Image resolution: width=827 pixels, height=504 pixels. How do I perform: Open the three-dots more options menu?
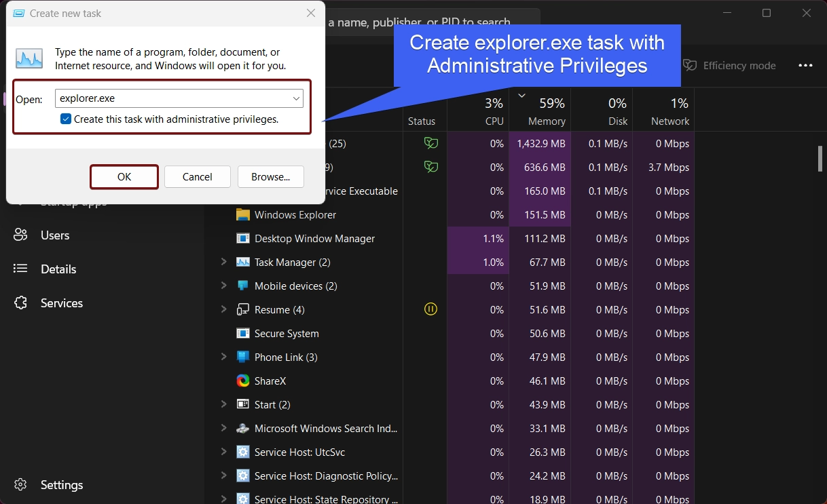click(805, 66)
